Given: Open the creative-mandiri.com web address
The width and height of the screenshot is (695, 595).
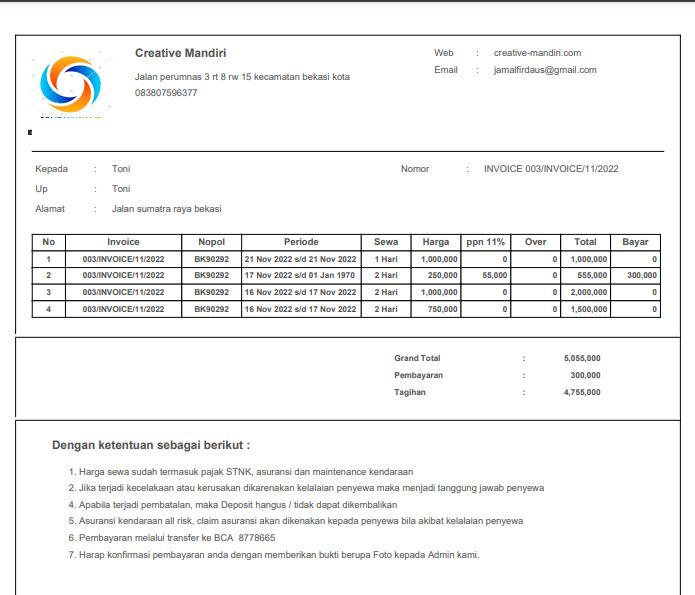Looking at the screenshot, I should coord(537,53).
